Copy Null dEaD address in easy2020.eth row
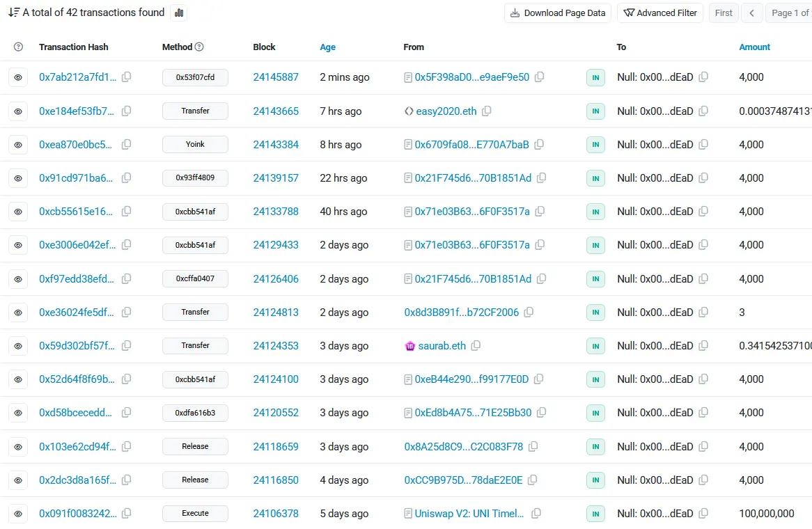 tap(703, 111)
